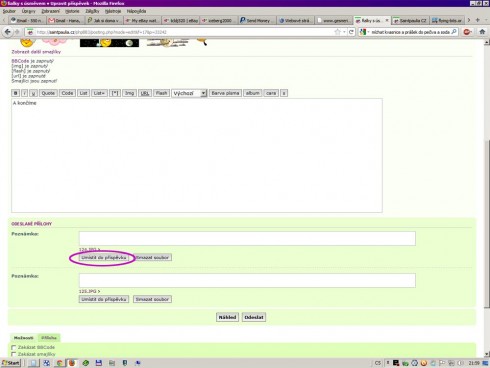This screenshot has width=490, height=368.
Task: Open the Soubor menu
Action: (9, 11)
